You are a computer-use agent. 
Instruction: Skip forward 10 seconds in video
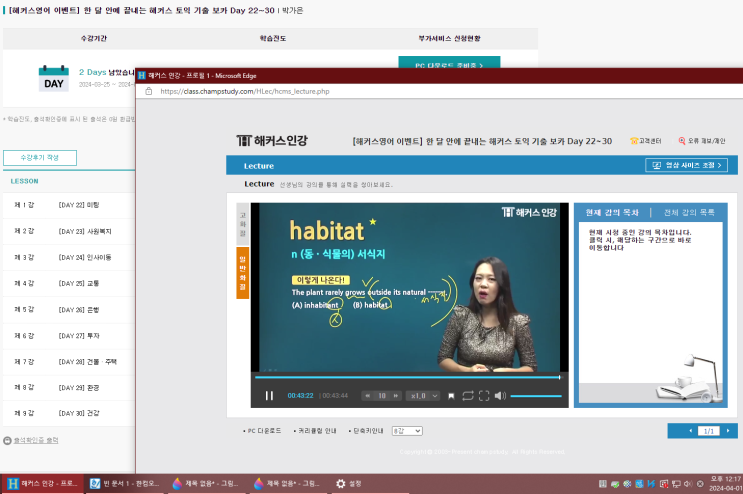point(396,395)
